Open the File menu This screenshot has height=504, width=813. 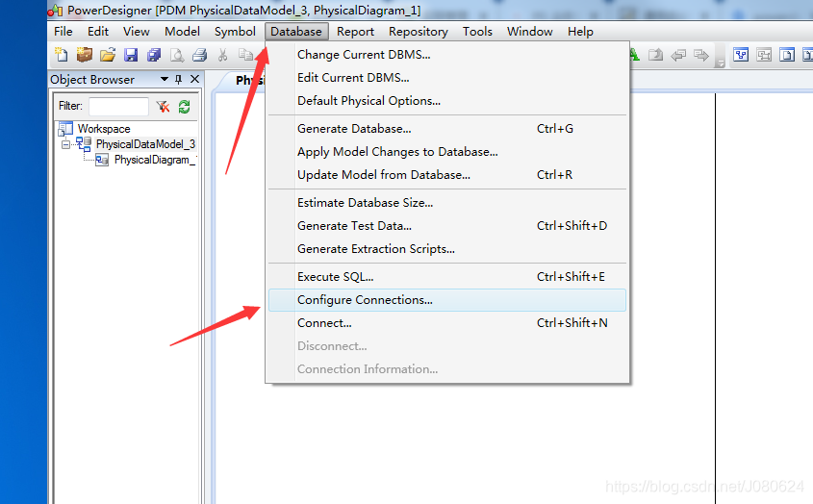point(64,32)
